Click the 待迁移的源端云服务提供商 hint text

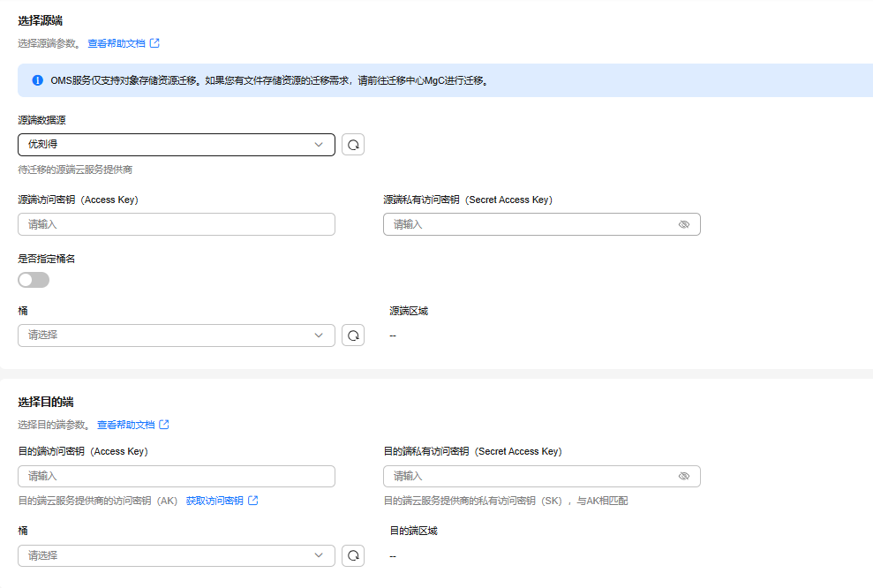click(75, 170)
